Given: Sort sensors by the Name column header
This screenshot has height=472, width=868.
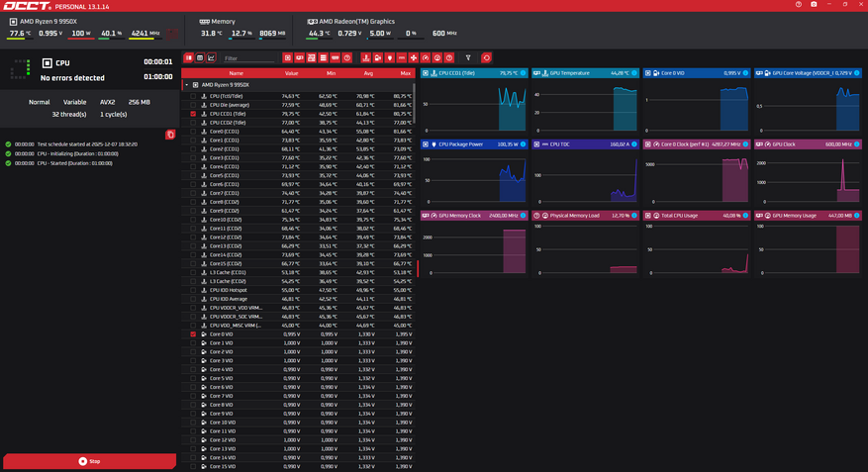Looking at the screenshot, I should [236, 73].
